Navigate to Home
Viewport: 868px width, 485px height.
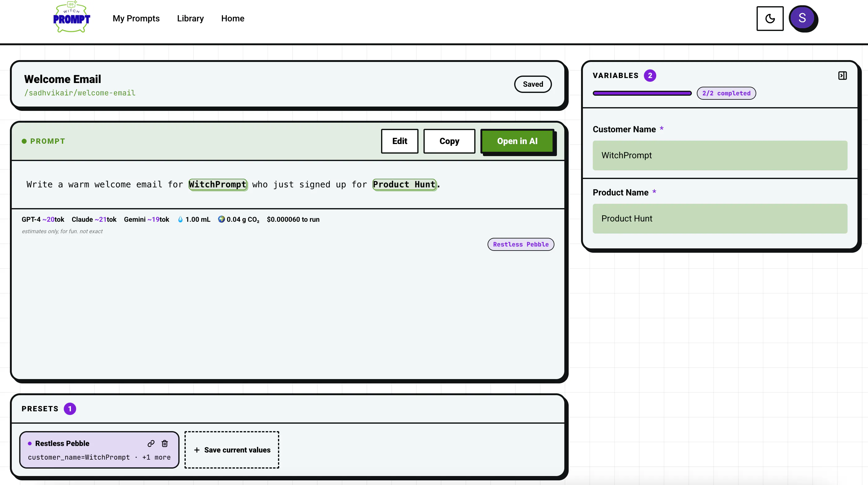click(233, 18)
